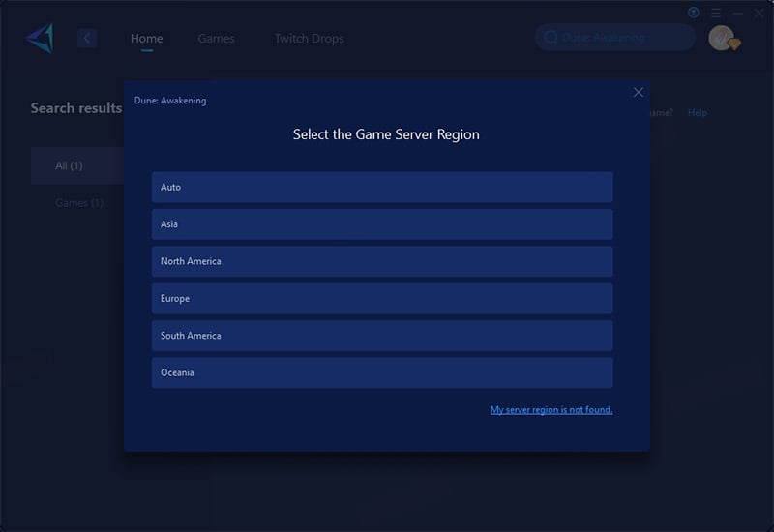Click the search magnifier icon
Image resolution: width=774 pixels, height=532 pixels.
tap(551, 38)
